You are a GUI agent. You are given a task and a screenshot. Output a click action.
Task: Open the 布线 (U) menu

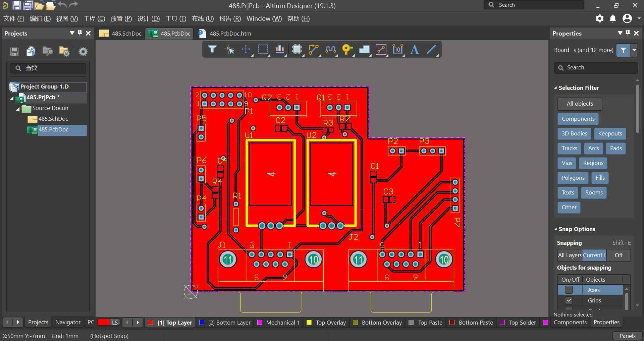(x=203, y=19)
